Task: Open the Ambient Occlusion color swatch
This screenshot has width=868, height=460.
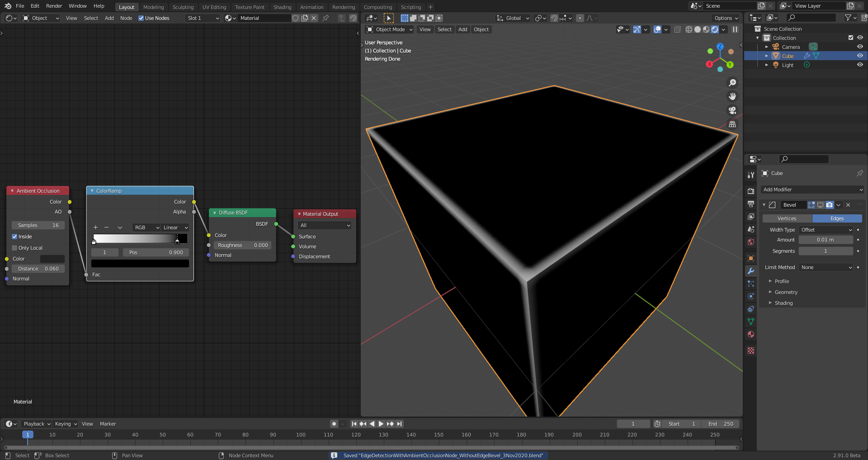Action: click(52, 258)
